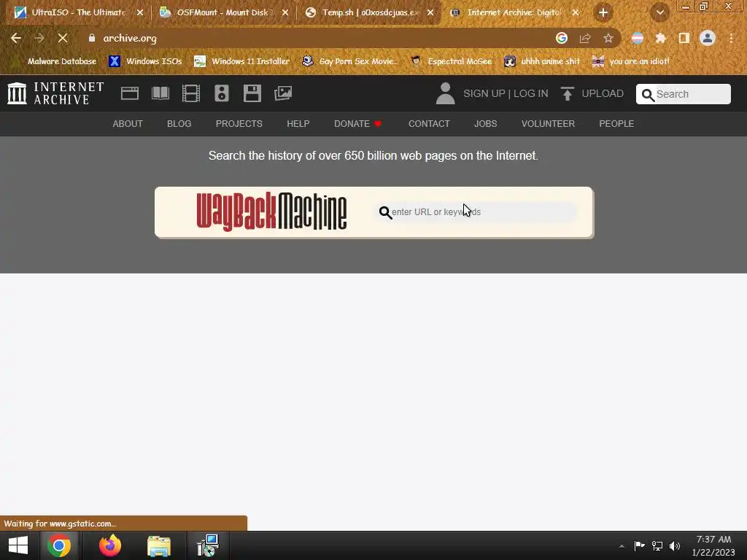Click the upload arrow icon
The width and height of the screenshot is (747, 560).
567,93
